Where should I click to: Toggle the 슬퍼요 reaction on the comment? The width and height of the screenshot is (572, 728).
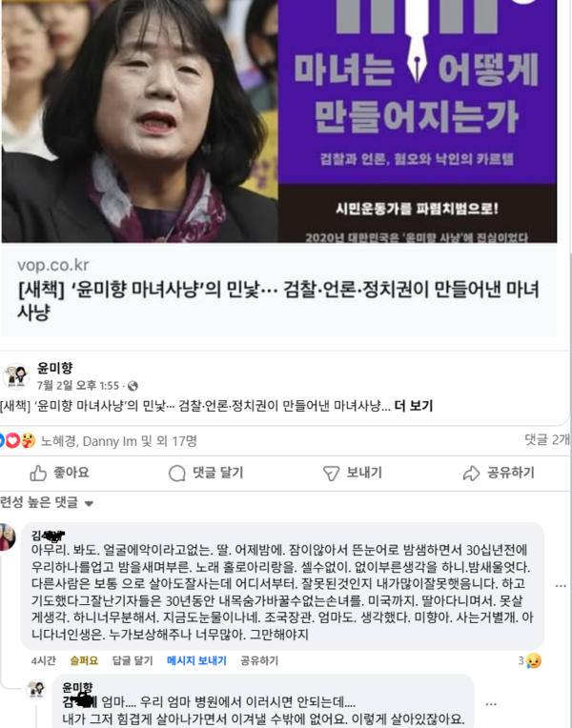tap(84, 660)
